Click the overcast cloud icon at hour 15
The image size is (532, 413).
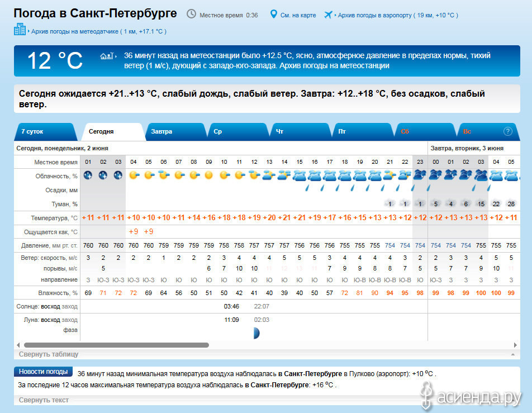pos(300,175)
